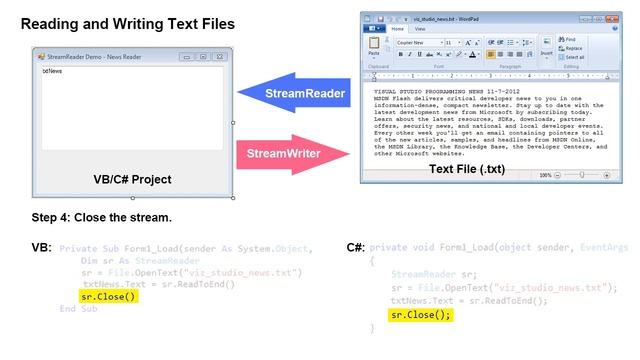640x360 pixels.
Task: Open the highlight color dropdown arrow
Action: coord(465,54)
